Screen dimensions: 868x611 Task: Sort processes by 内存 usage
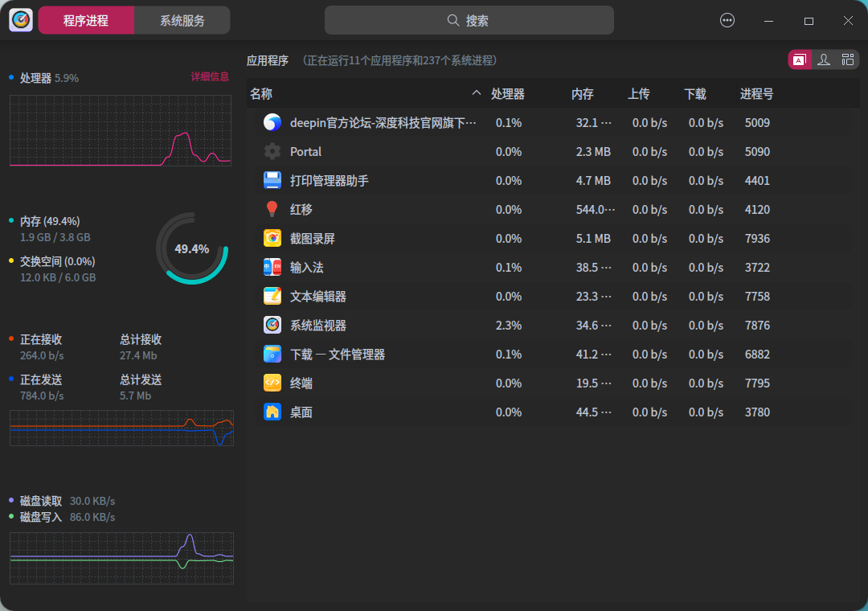(x=582, y=94)
